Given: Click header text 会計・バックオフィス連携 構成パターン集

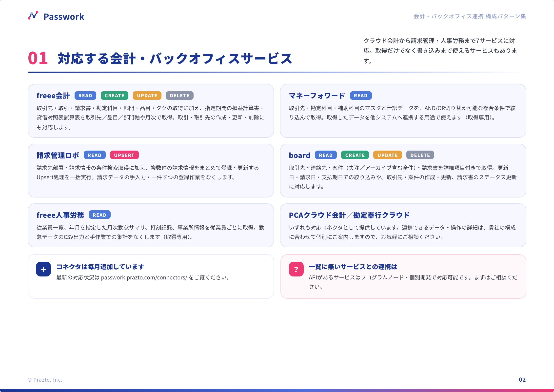Looking at the screenshot, I should pos(470,16).
